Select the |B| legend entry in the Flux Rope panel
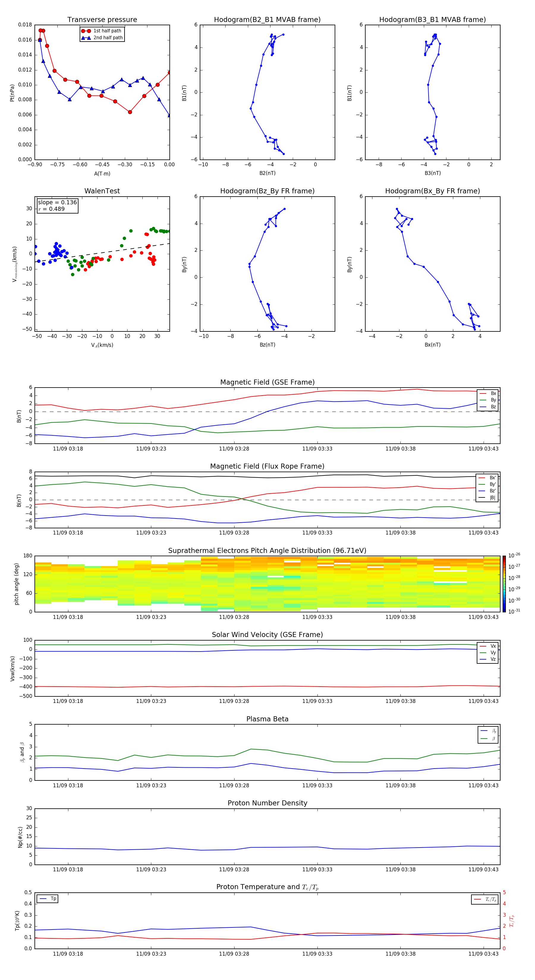535x980 pixels. click(x=487, y=498)
